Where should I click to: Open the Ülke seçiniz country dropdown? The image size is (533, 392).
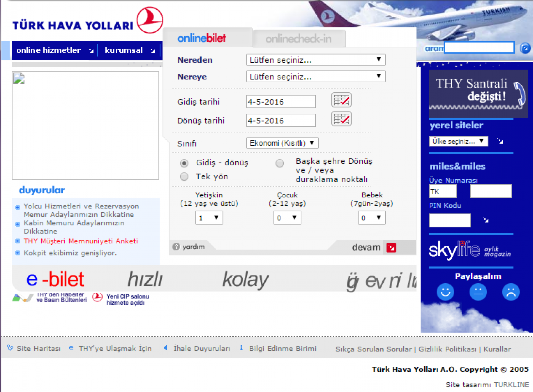point(458,141)
